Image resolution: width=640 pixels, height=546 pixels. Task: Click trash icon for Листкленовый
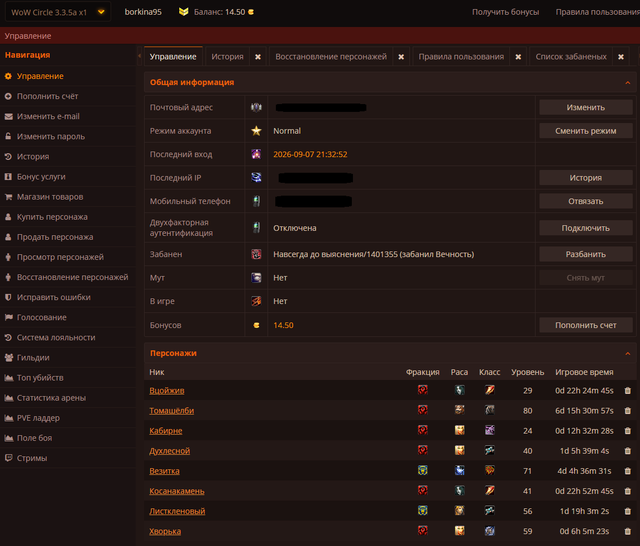[628, 511]
